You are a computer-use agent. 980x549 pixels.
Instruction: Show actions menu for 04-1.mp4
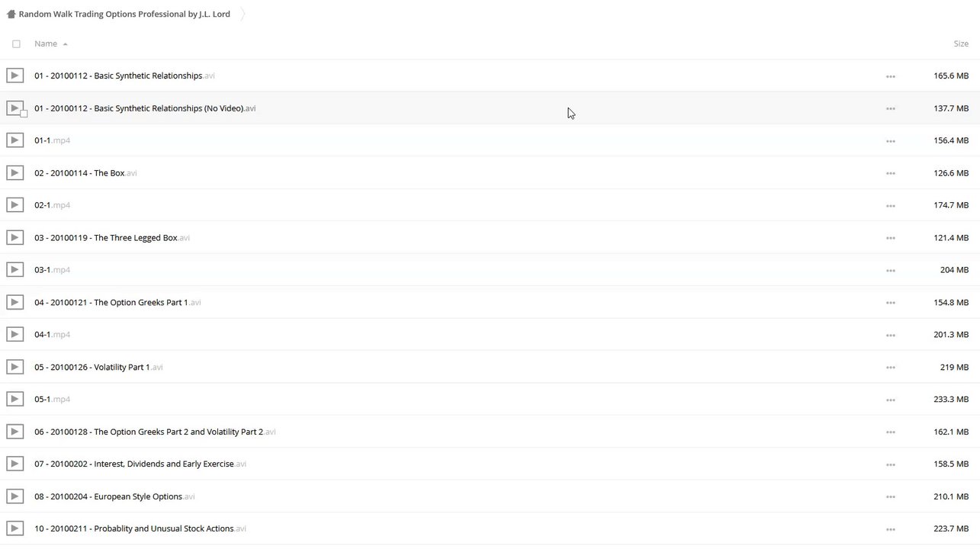[890, 335]
